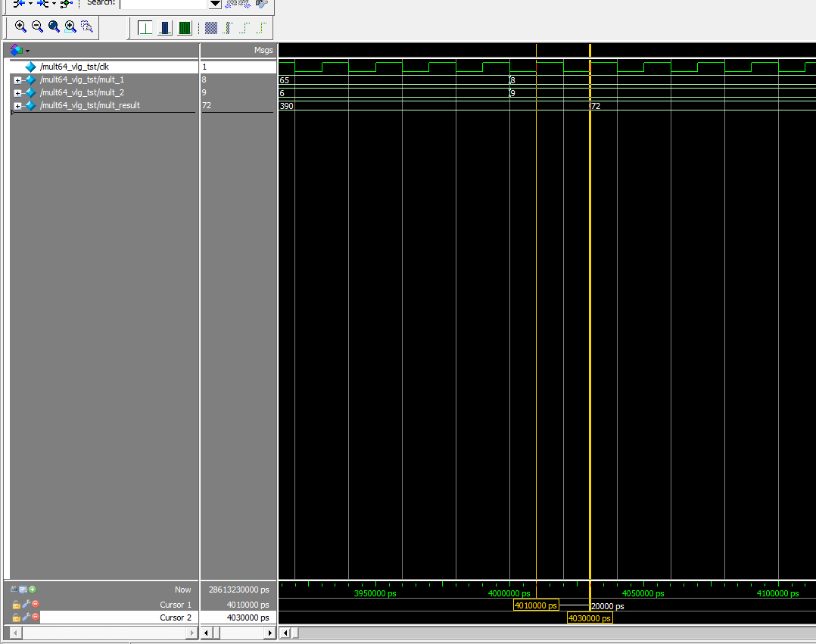Click the Zoom Full toolbar icon
The image size is (816, 644).
coord(54,26)
